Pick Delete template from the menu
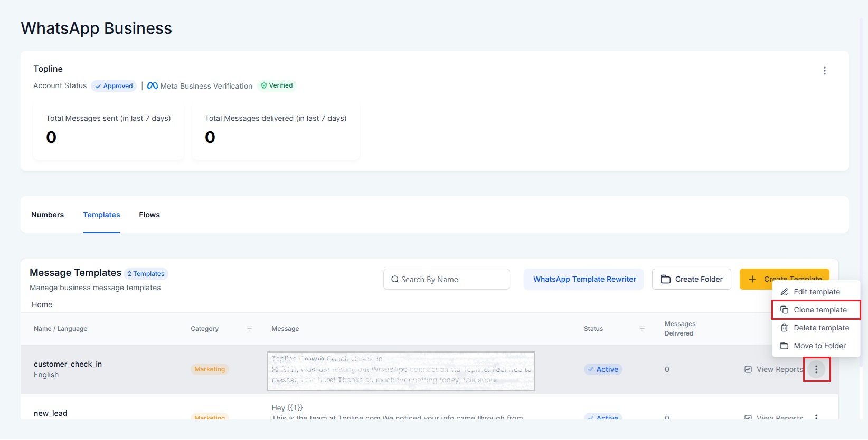 816,328
